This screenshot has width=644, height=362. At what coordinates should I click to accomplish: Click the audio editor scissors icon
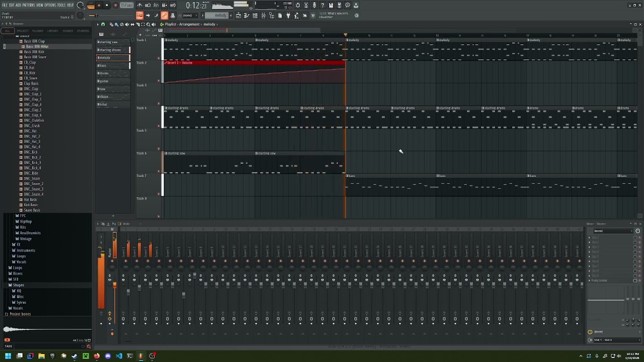[x=306, y=5]
